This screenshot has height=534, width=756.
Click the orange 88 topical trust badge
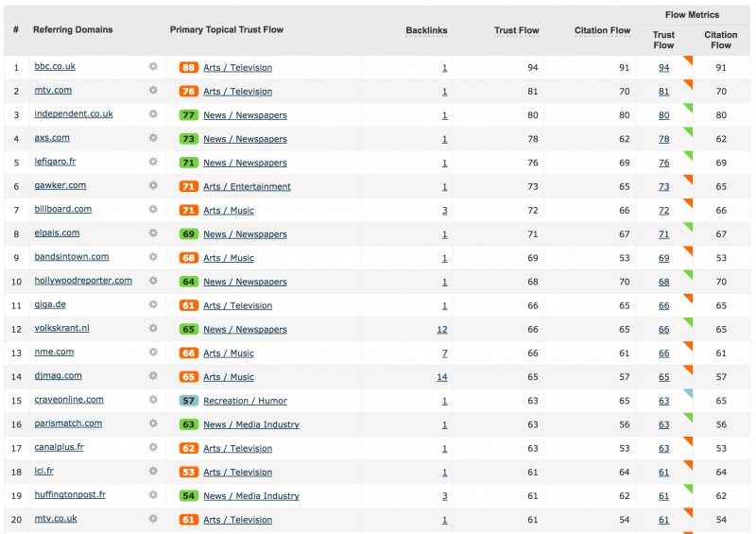click(188, 67)
